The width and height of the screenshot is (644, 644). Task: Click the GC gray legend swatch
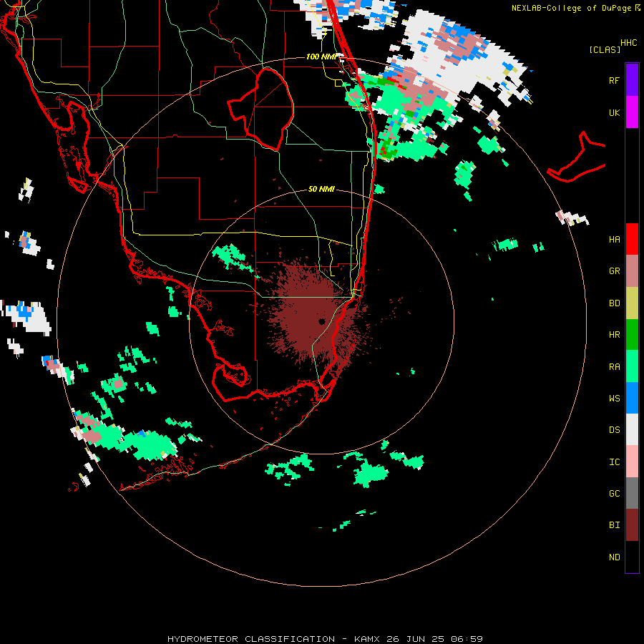(x=632, y=493)
